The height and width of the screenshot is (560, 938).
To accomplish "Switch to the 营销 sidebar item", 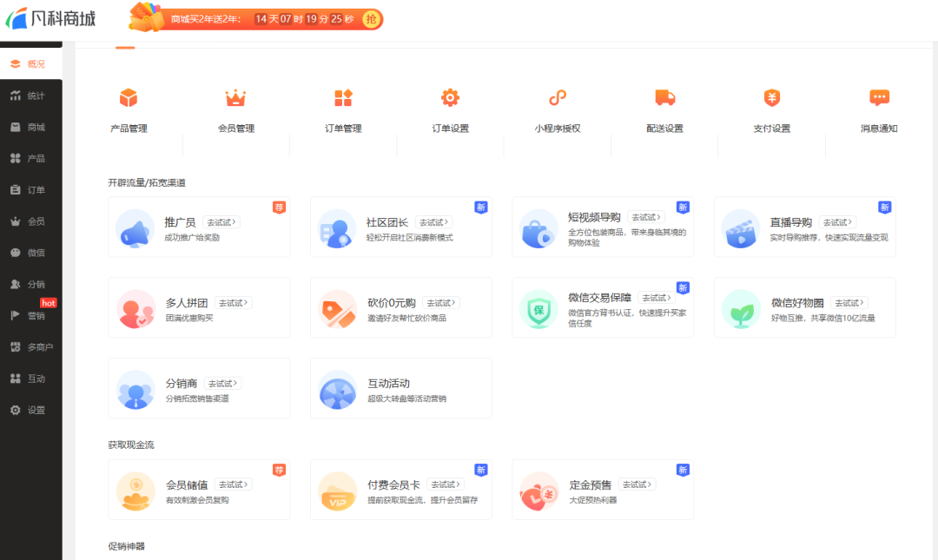I will tap(31, 315).
